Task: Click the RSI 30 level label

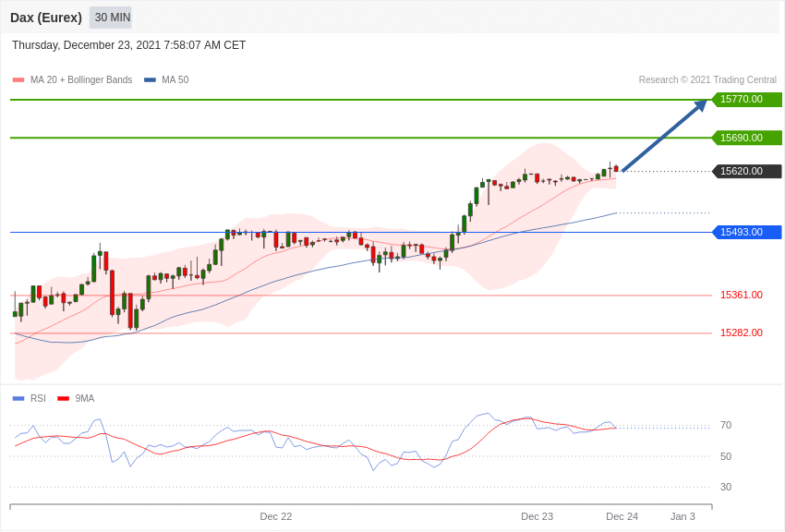Action: pyautogui.click(x=726, y=487)
